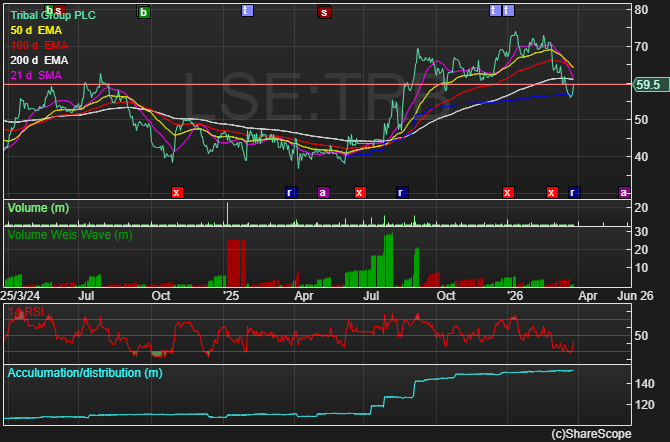
Task: Click the green 'b' marker near October 2024
Action: 144,12
